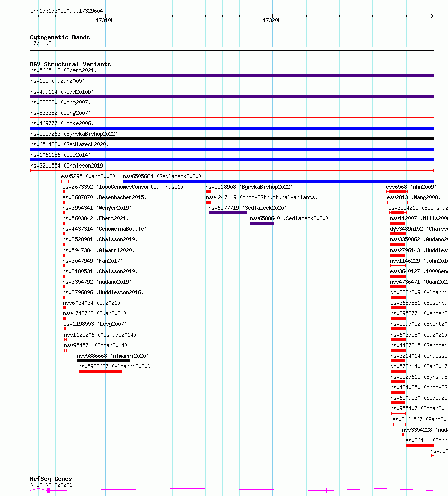Viewport: 448px width, 496px height.
Task: Open esv3161567 Pang entry
Action: click(x=420, y=419)
